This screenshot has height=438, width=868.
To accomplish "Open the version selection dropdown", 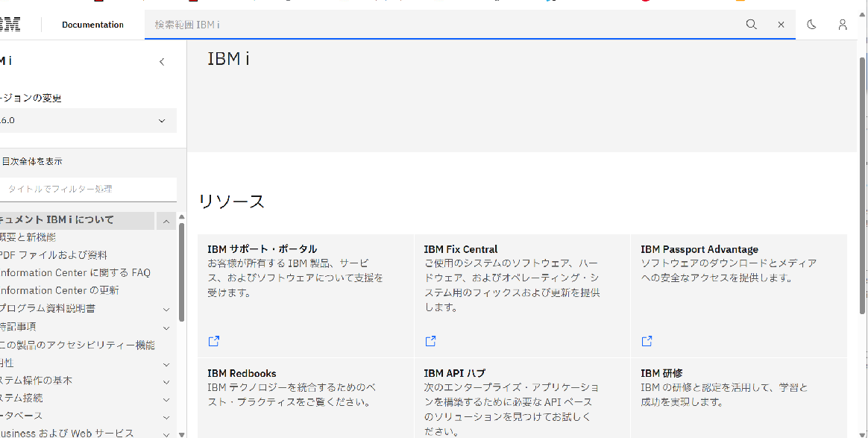I will [x=88, y=120].
